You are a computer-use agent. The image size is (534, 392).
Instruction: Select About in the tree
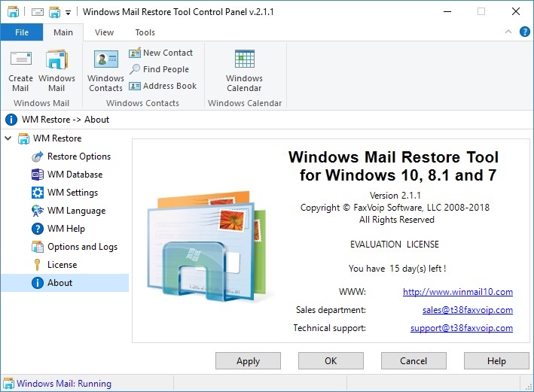(60, 283)
